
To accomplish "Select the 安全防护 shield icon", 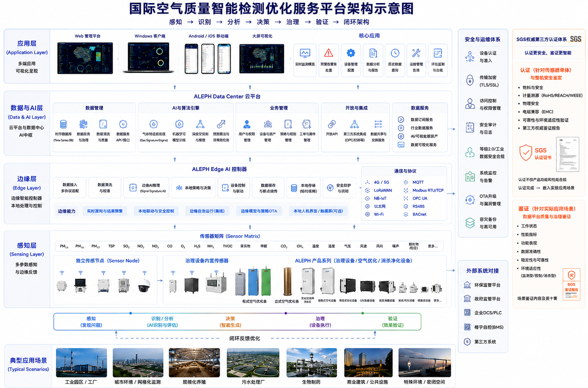I will pos(330,188).
